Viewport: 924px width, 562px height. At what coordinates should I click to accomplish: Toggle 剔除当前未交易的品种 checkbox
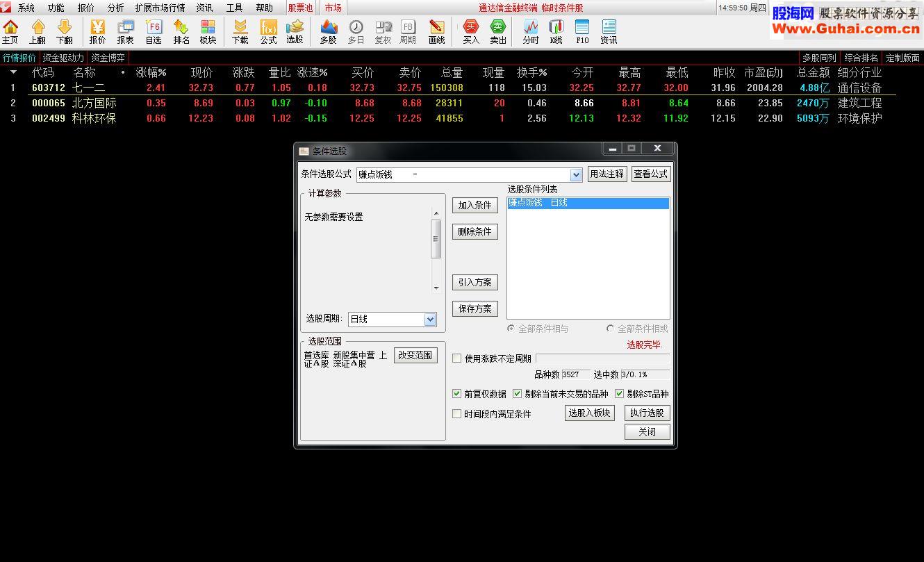coord(517,394)
